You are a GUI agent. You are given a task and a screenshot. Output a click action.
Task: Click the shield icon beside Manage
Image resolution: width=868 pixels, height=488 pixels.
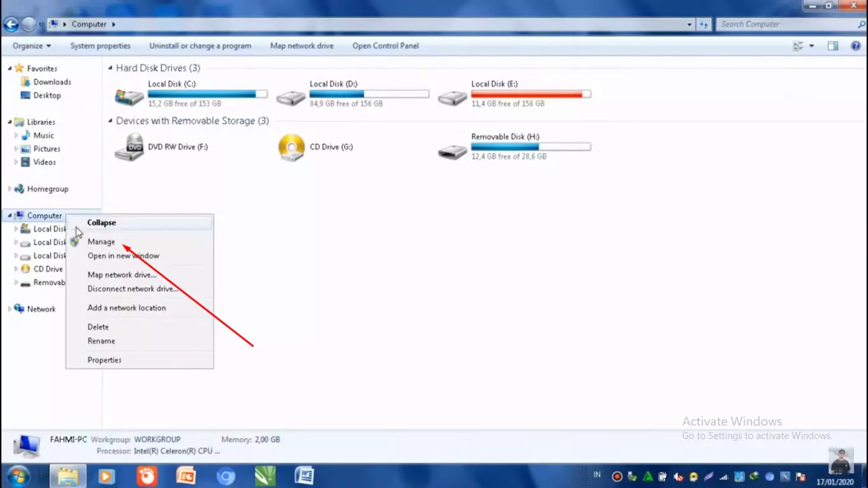pyautogui.click(x=76, y=242)
